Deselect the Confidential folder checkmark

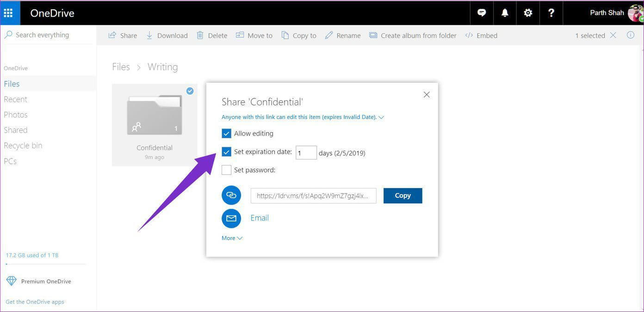(190, 91)
